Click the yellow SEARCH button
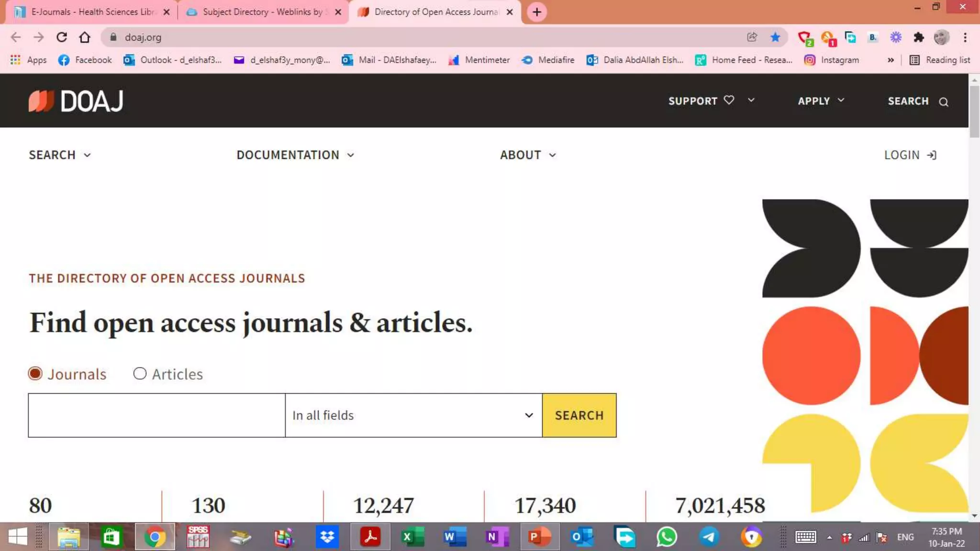The height and width of the screenshot is (551, 980). (579, 415)
